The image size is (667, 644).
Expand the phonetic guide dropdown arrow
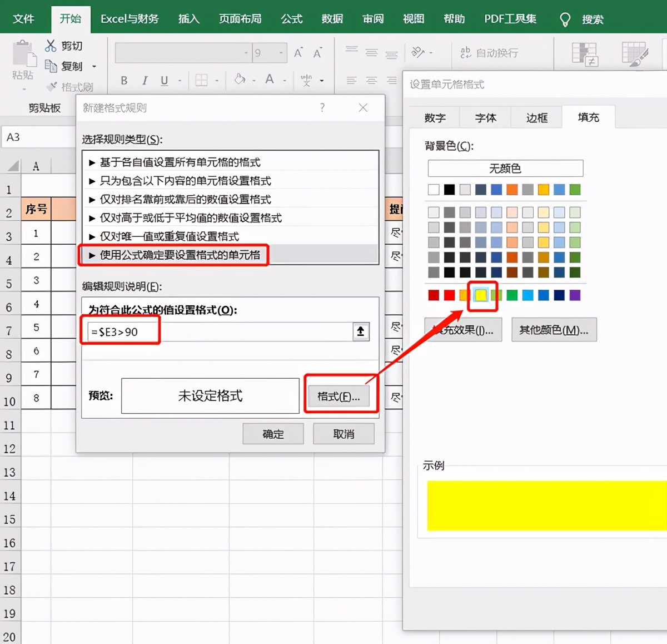coord(322,81)
